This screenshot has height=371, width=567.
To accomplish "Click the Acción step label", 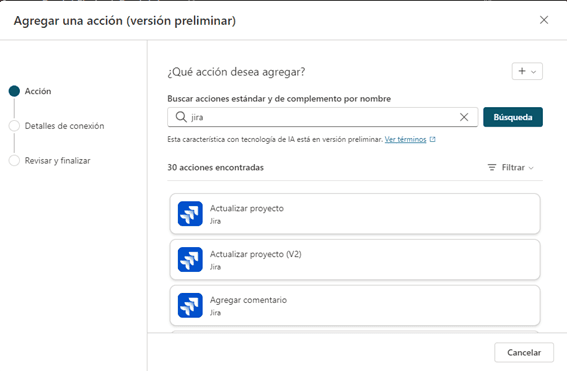I will tap(38, 91).
